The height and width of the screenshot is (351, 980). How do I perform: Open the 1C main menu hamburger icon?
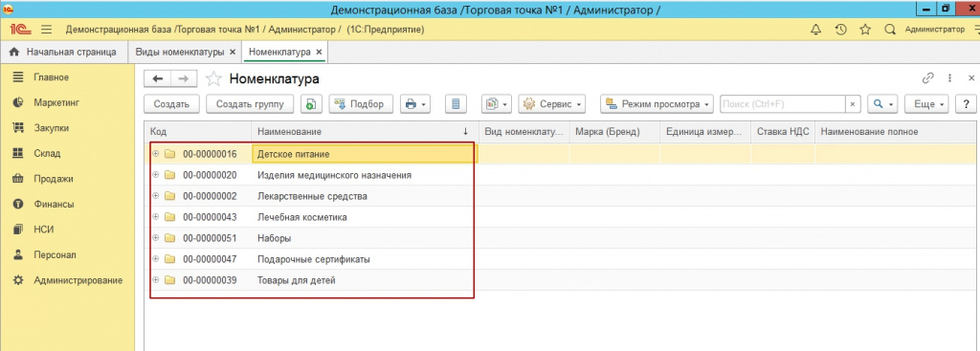pyautogui.click(x=46, y=30)
